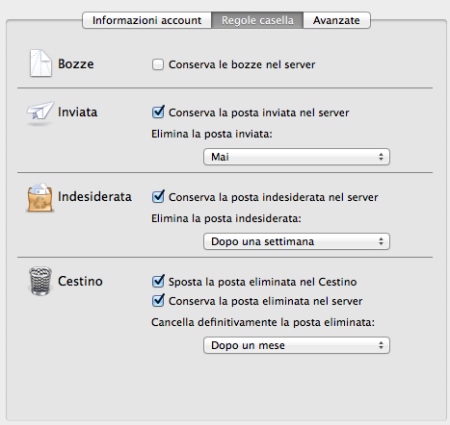
Task: Go to the Avanzate tab
Action: (337, 20)
